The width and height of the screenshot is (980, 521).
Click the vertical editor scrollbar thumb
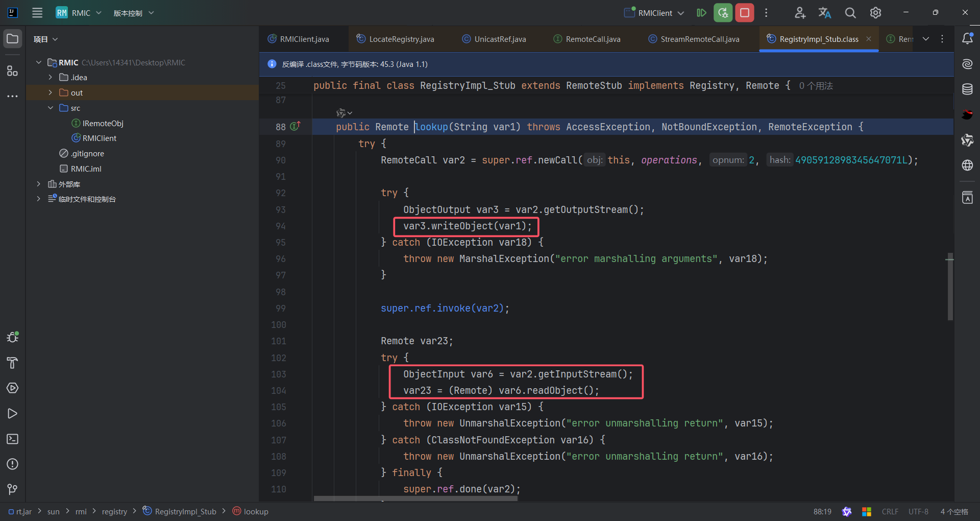click(950, 287)
